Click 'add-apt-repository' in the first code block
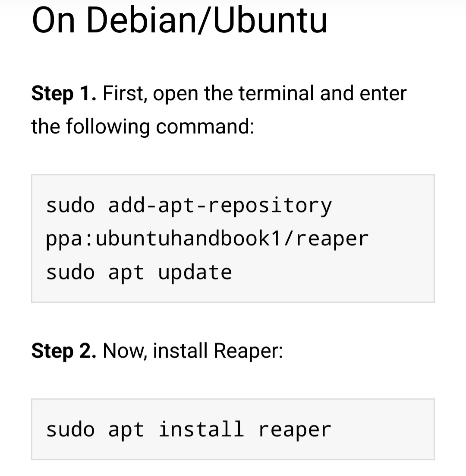The height and width of the screenshot is (476, 466). (220, 206)
